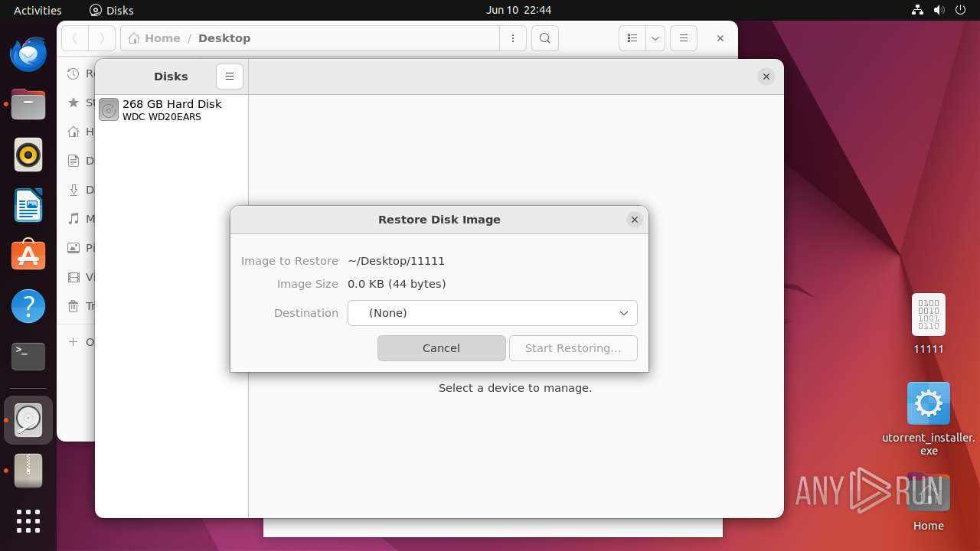Open Ubuntu Software from the dock
This screenshot has width=980, height=551.
28,256
